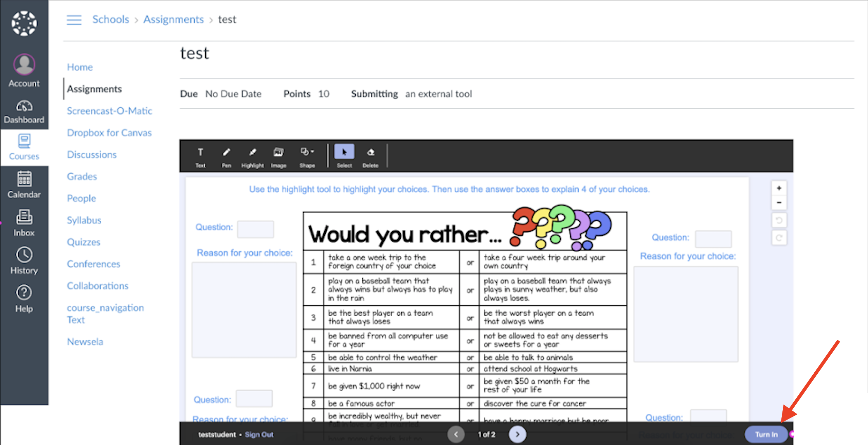Activate the Select cursor tool

tap(344, 156)
